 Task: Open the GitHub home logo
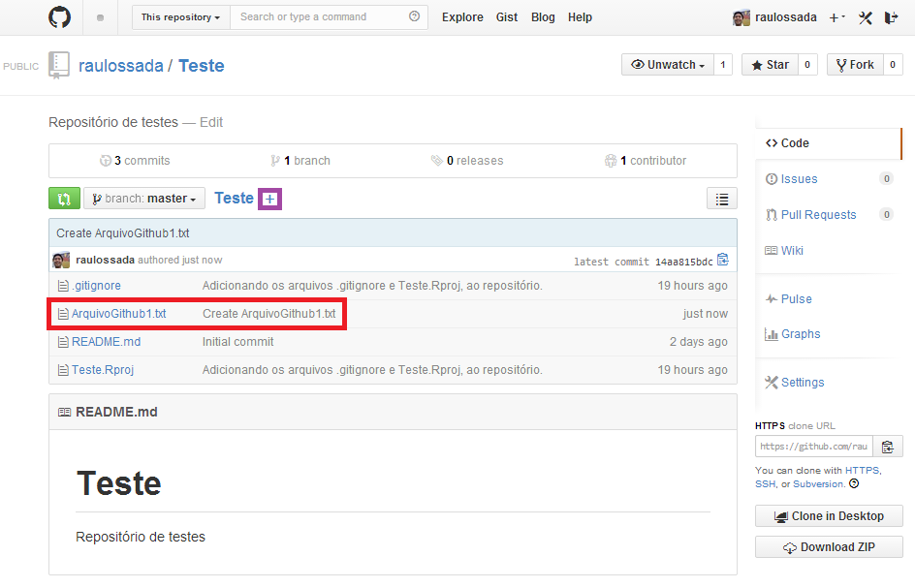click(59, 16)
